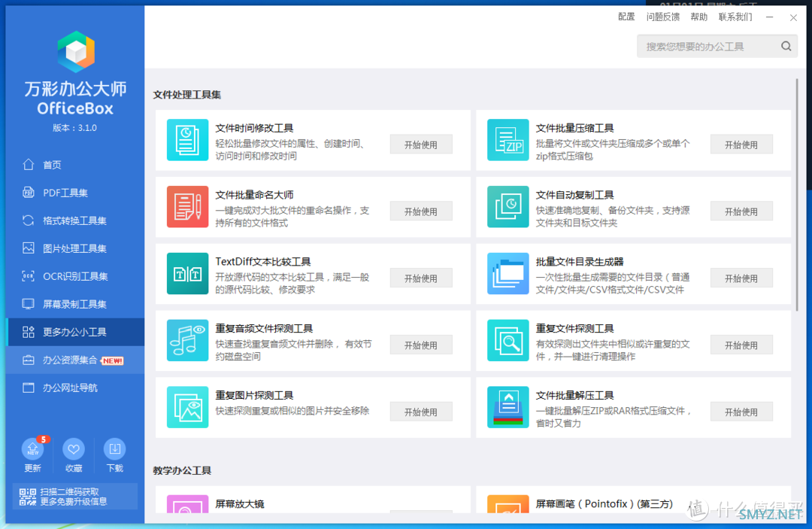Click the QR code scan banner
Screen dimensions: 812x529
tap(75, 497)
